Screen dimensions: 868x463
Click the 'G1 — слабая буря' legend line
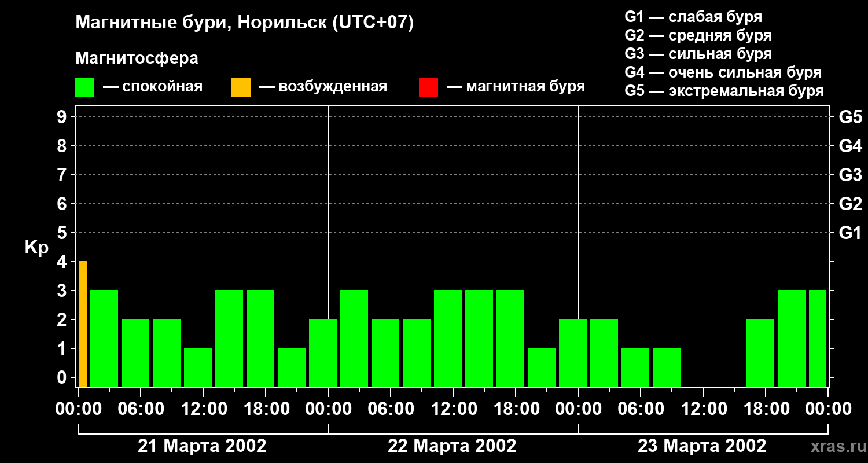click(x=693, y=17)
